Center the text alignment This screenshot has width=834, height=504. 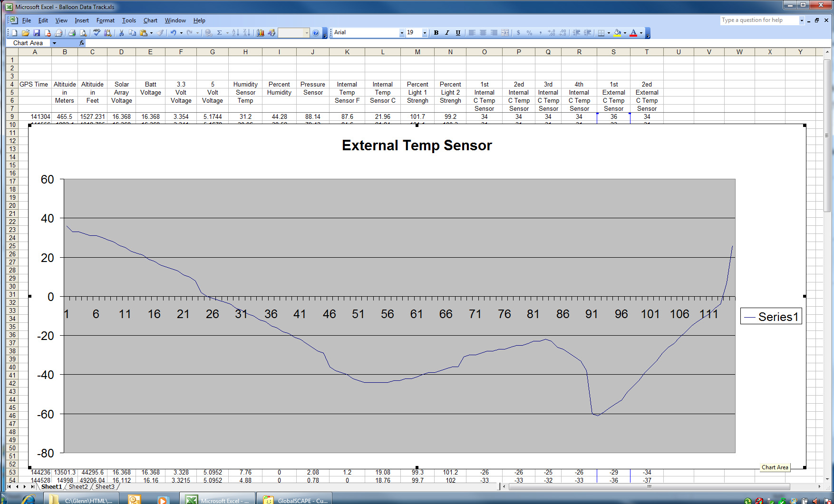point(483,33)
